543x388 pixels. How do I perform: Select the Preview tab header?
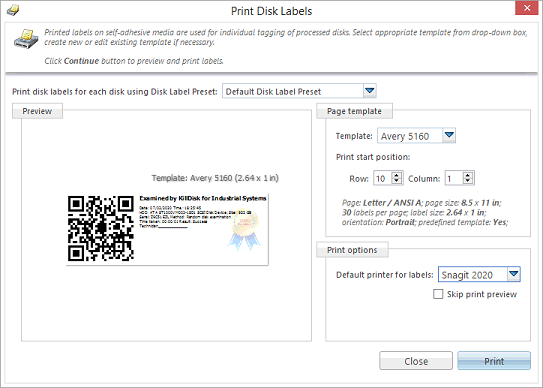37,111
